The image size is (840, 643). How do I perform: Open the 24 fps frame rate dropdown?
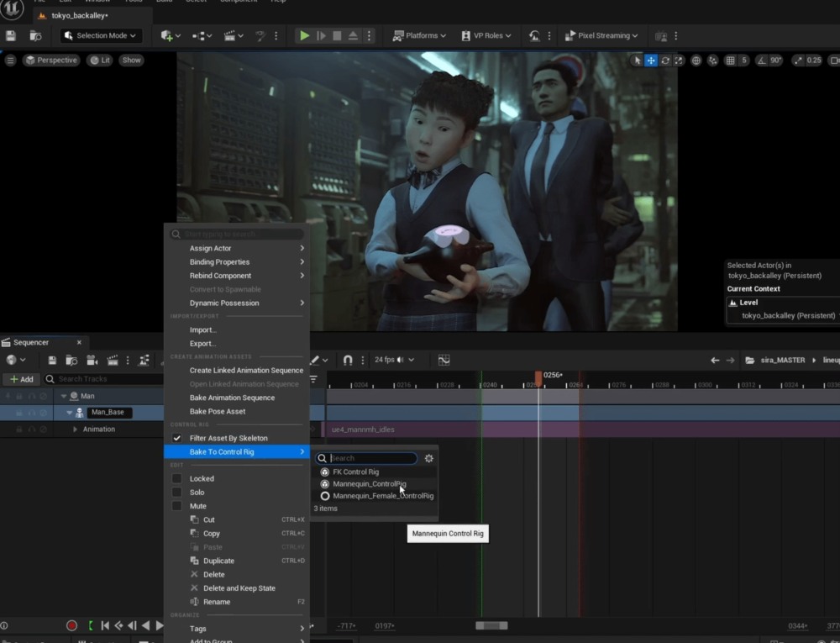(x=394, y=360)
